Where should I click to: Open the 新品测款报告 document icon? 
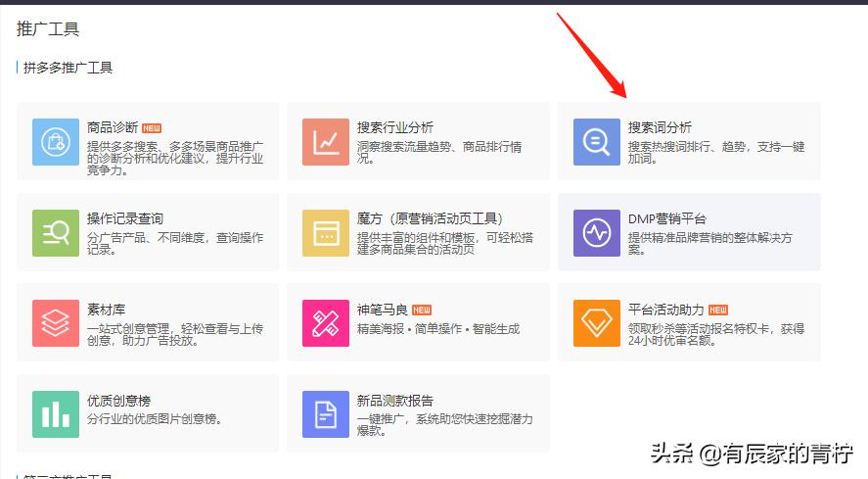tap(326, 414)
